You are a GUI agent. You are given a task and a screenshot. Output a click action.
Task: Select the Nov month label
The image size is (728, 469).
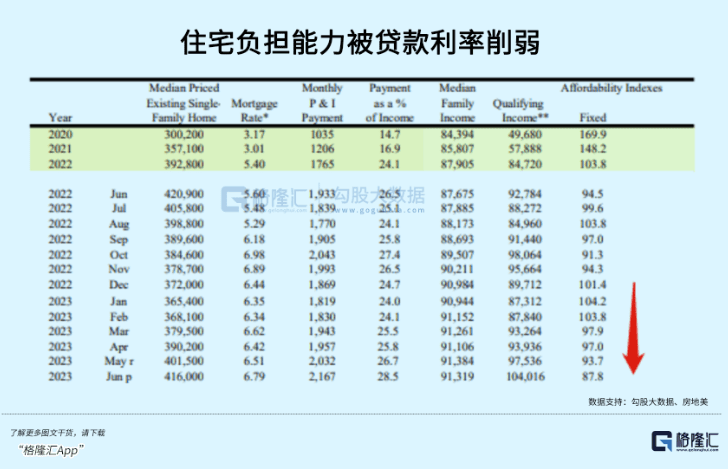(x=119, y=269)
